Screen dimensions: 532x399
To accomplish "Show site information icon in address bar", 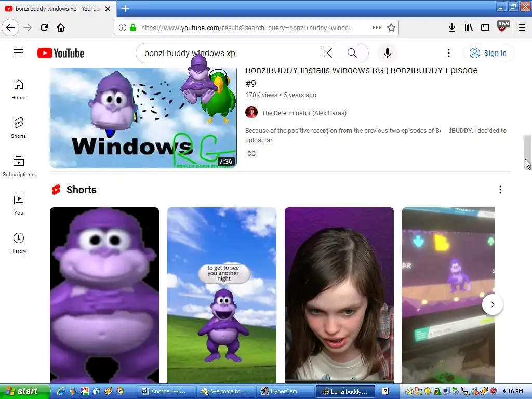I will tap(123, 28).
